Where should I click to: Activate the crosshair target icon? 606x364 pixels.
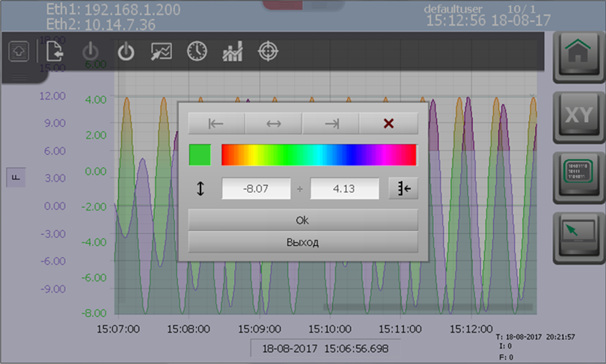[x=267, y=52]
